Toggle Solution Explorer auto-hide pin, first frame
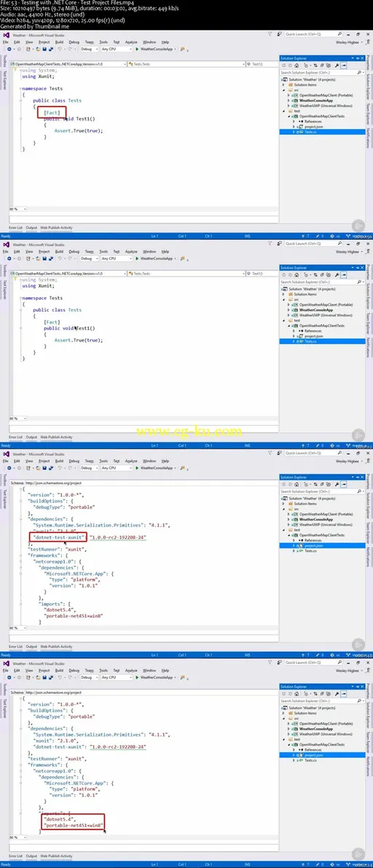The width and height of the screenshot is (373, 868). coord(358,58)
